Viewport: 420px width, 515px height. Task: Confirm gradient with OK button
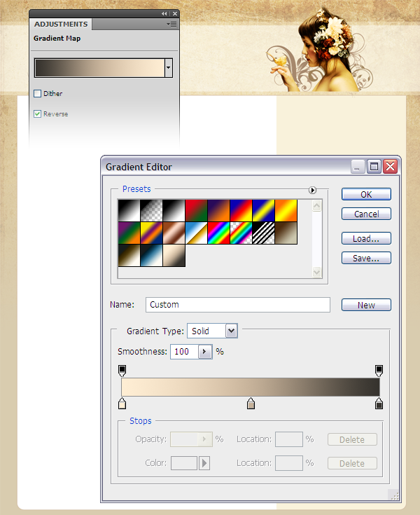(x=366, y=195)
